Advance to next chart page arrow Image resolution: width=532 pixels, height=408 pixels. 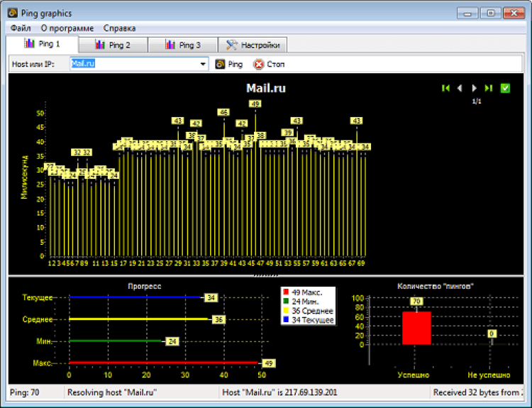pos(474,88)
